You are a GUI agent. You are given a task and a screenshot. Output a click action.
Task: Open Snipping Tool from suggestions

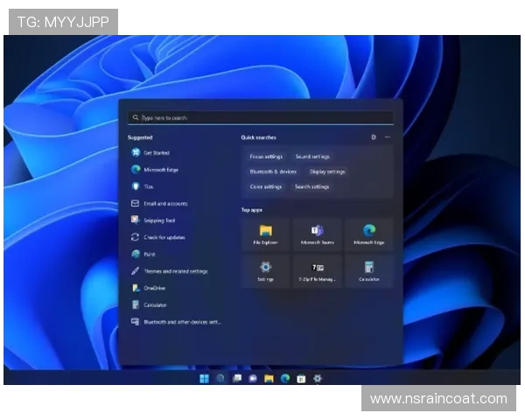point(158,220)
